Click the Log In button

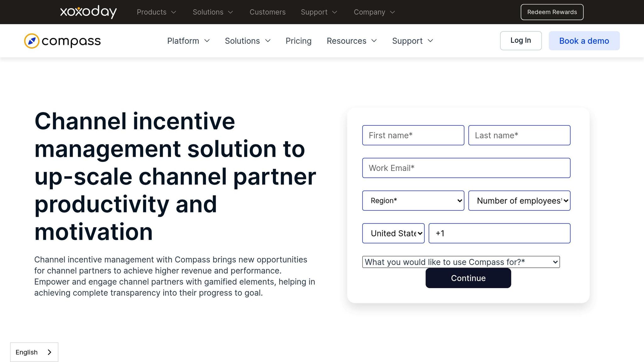[521, 41]
